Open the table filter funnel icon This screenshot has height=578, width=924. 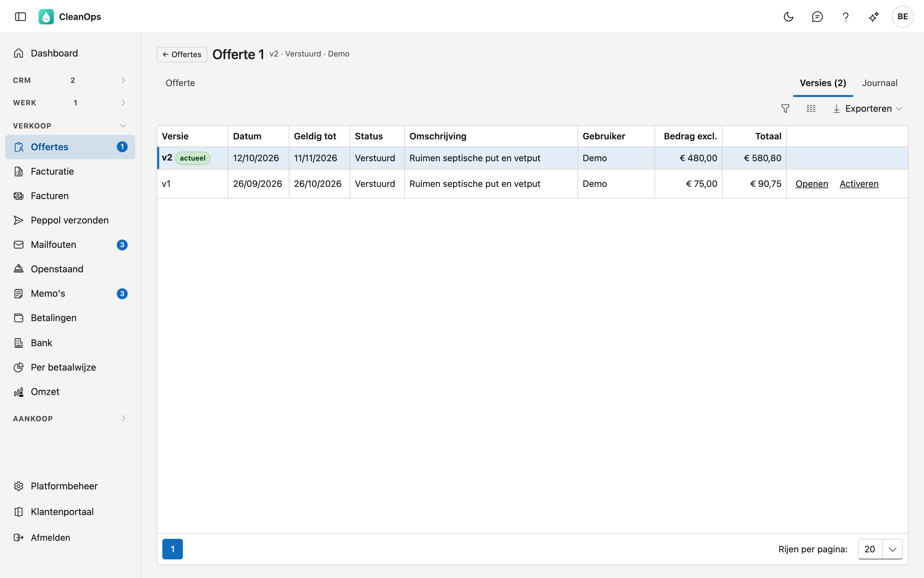pyautogui.click(x=785, y=109)
